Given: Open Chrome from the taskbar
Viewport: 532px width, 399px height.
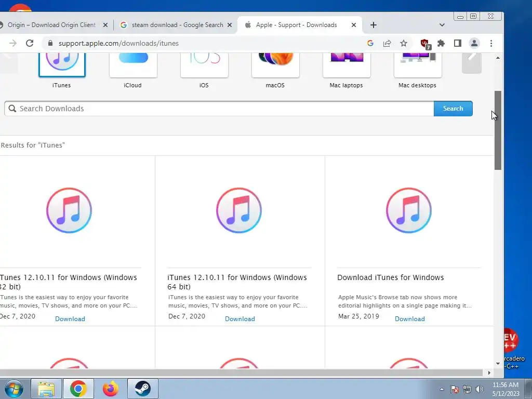Looking at the screenshot, I should point(78,389).
